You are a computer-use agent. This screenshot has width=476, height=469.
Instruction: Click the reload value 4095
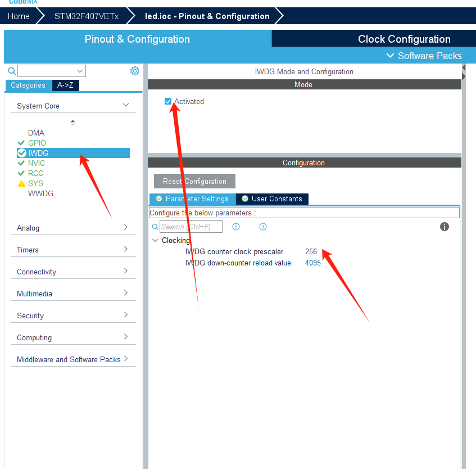[x=312, y=263]
